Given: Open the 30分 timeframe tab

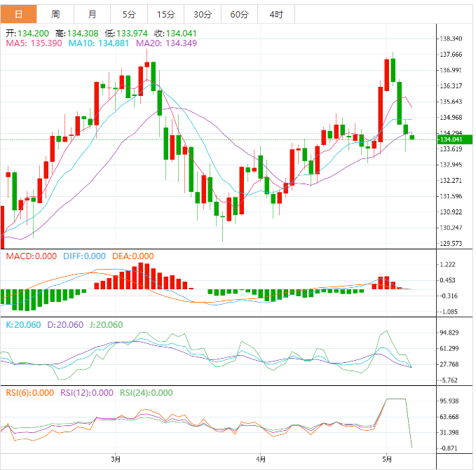Looking at the screenshot, I should coord(203,14).
